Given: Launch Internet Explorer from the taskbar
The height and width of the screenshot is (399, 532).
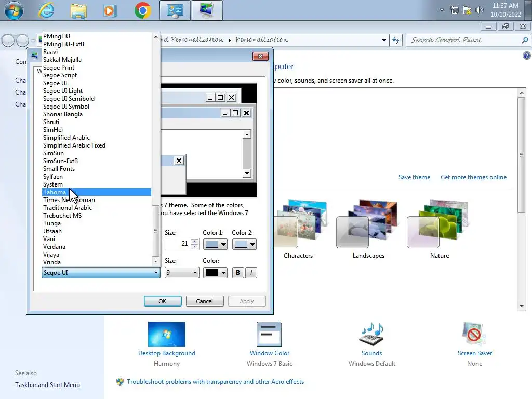Looking at the screenshot, I should coord(46,10).
